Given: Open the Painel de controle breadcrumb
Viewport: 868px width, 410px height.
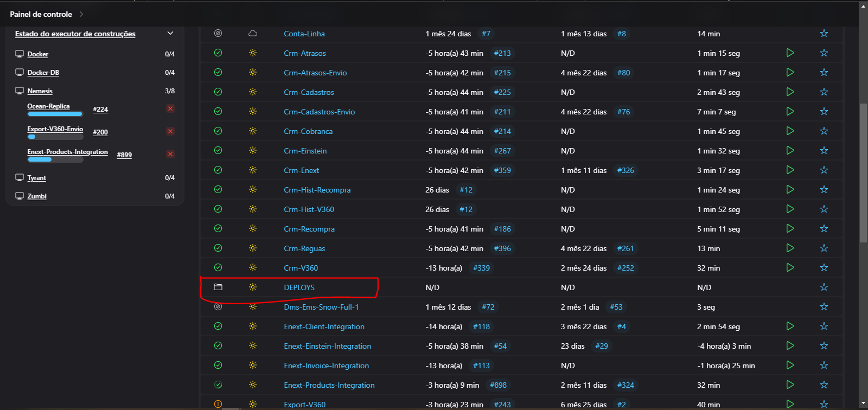Looking at the screenshot, I should pyautogui.click(x=41, y=14).
